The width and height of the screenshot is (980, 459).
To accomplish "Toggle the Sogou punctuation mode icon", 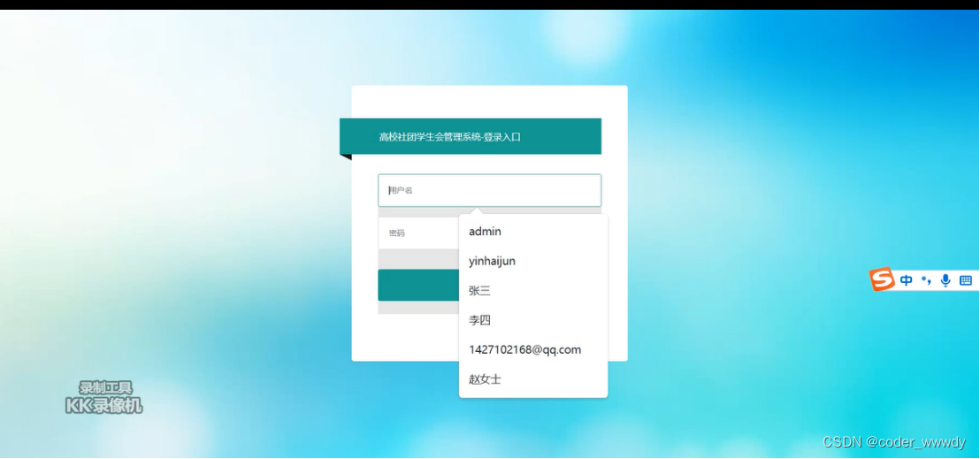I will (x=926, y=280).
